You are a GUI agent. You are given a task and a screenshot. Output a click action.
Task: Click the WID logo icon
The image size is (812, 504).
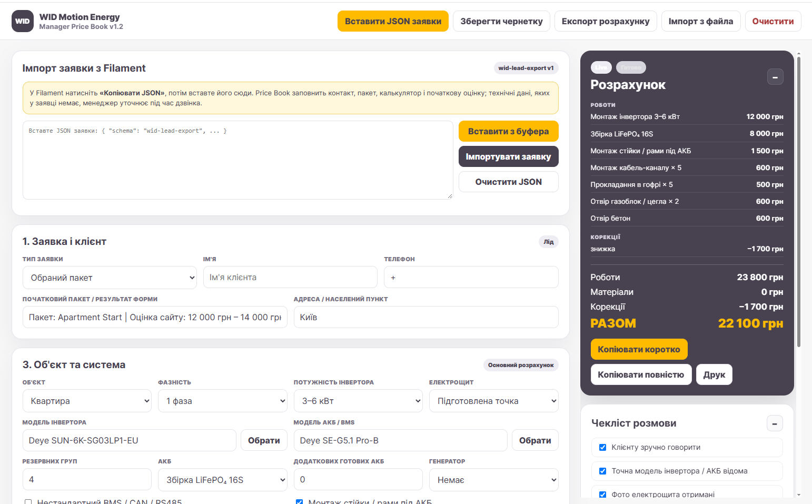coord(23,21)
